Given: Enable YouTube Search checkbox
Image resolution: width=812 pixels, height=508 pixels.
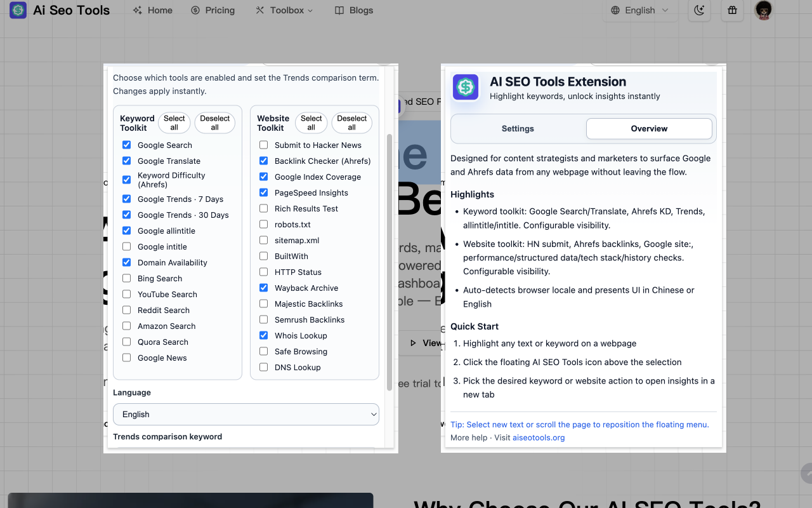Looking at the screenshot, I should pos(127,294).
